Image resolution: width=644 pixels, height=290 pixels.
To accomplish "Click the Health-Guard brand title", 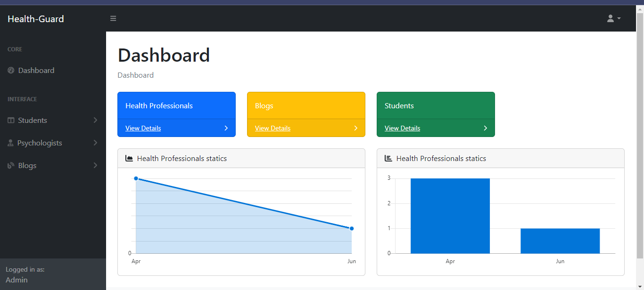I will 36,19.
